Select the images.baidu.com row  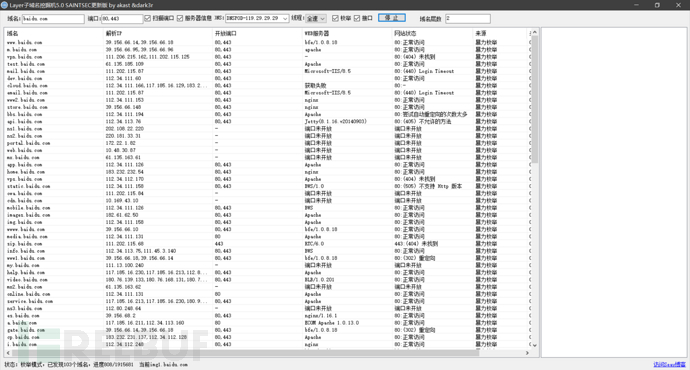point(267,215)
